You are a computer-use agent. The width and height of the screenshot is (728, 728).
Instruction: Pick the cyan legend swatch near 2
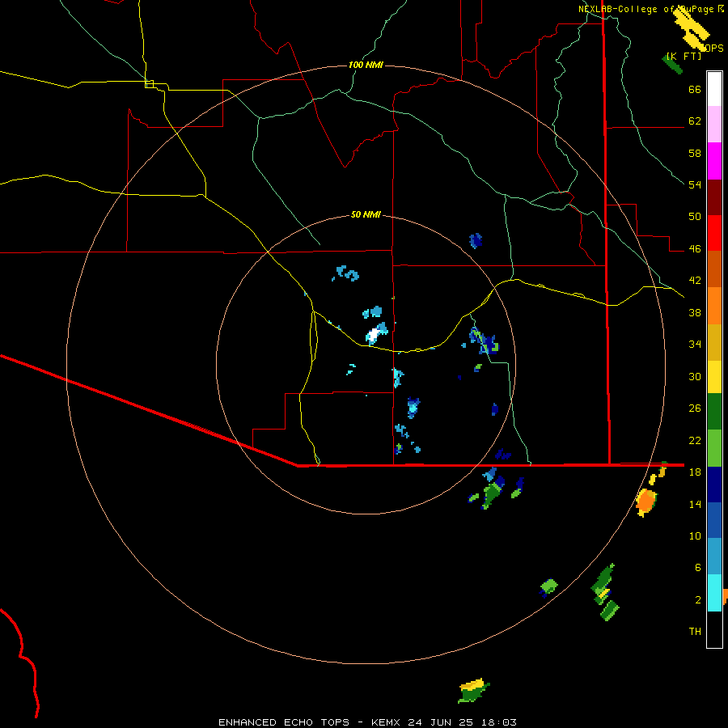click(x=714, y=592)
